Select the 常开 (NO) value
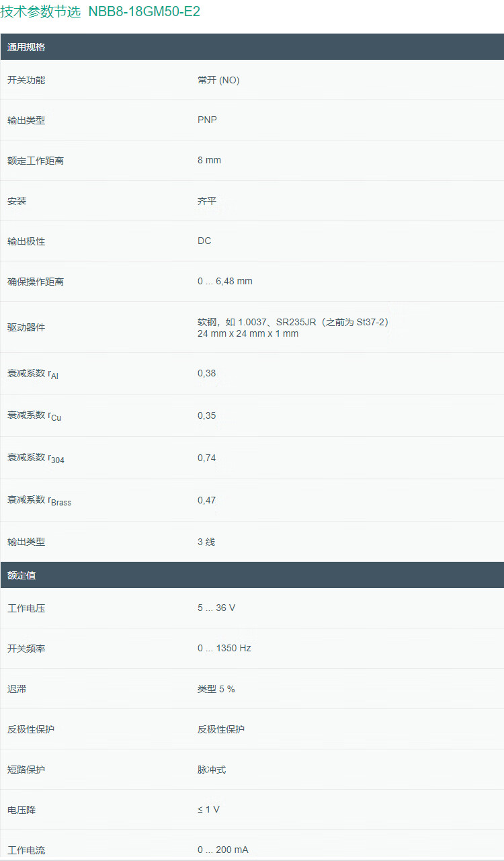Screen dimensions: 504x861 [218, 80]
